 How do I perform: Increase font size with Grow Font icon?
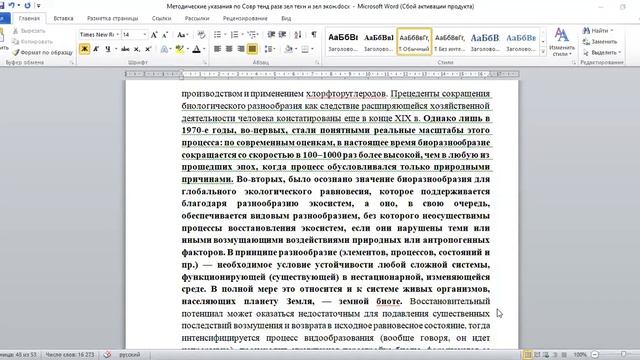click(154, 35)
